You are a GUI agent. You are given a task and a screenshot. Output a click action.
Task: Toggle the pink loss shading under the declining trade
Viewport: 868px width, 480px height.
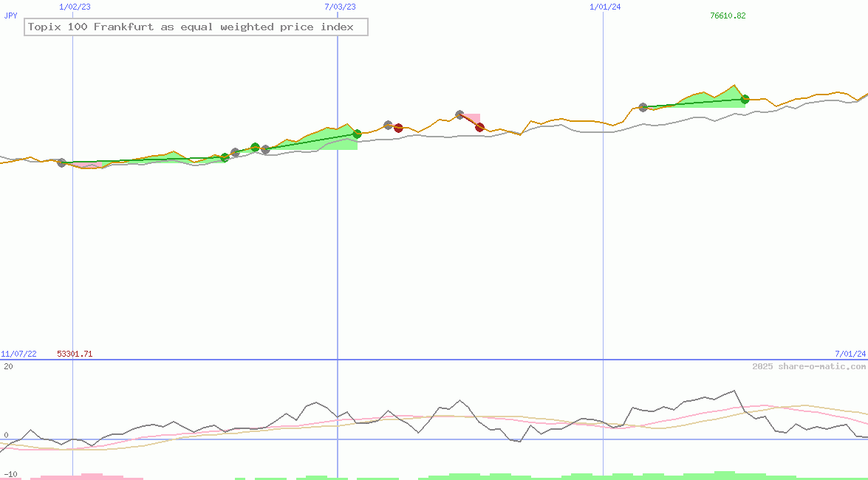(471, 120)
